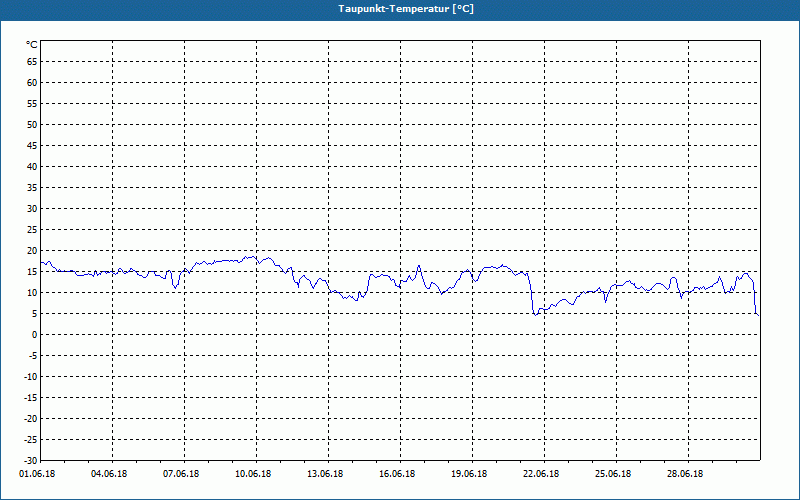Click the 35 y-axis label

[x=32, y=188]
